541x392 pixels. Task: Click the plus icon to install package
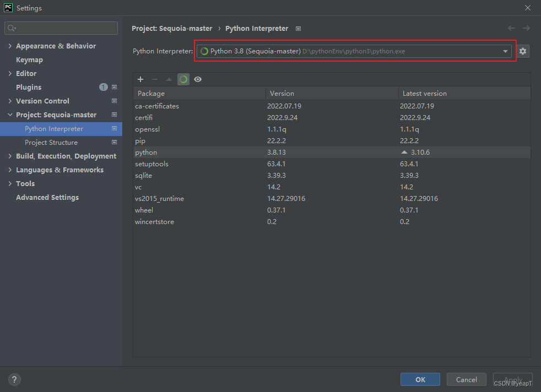(x=140, y=79)
